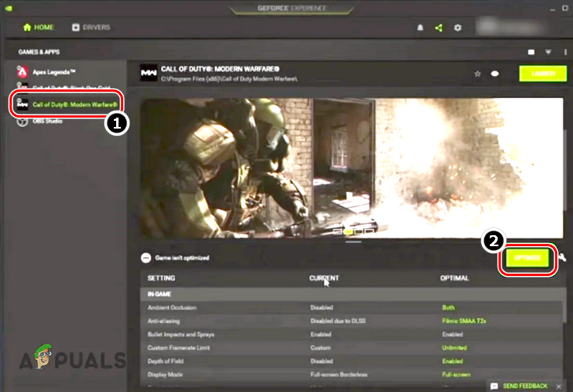
Task: Open the HOME tab
Action: pos(38,27)
